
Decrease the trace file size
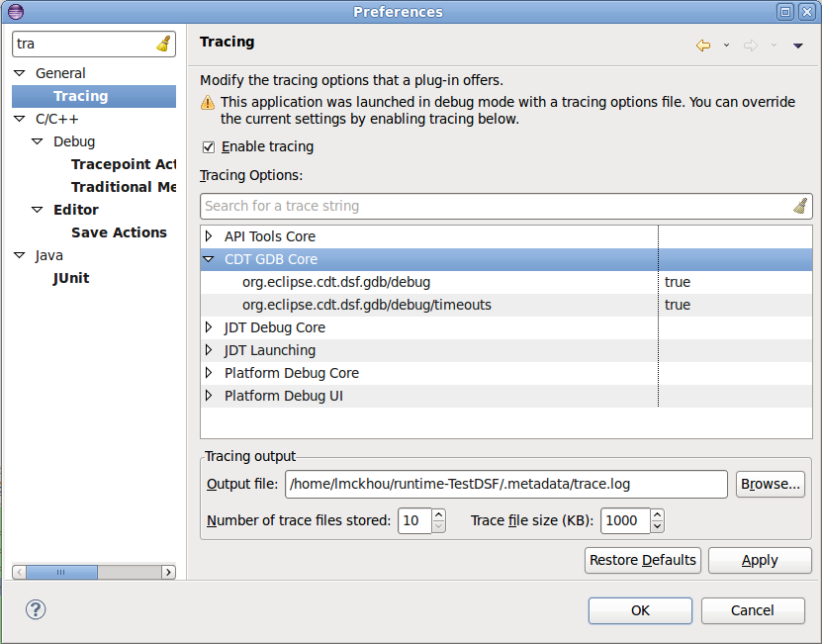tap(658, 526)
